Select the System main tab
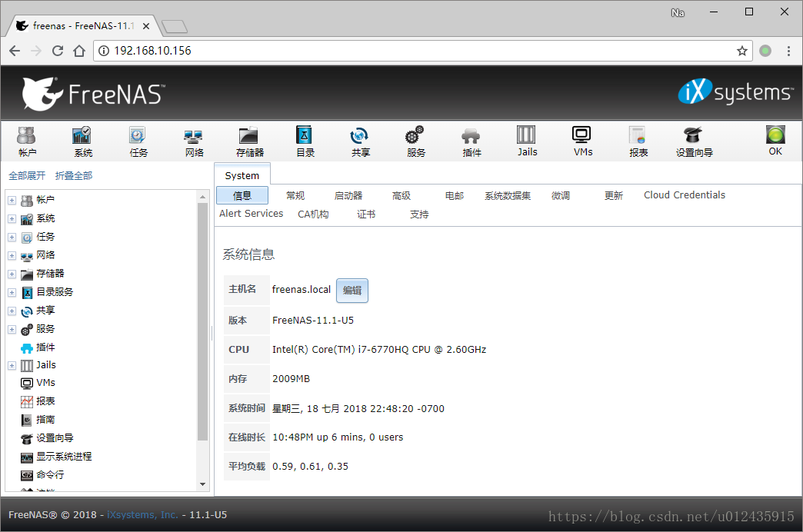 coord(242,175)
